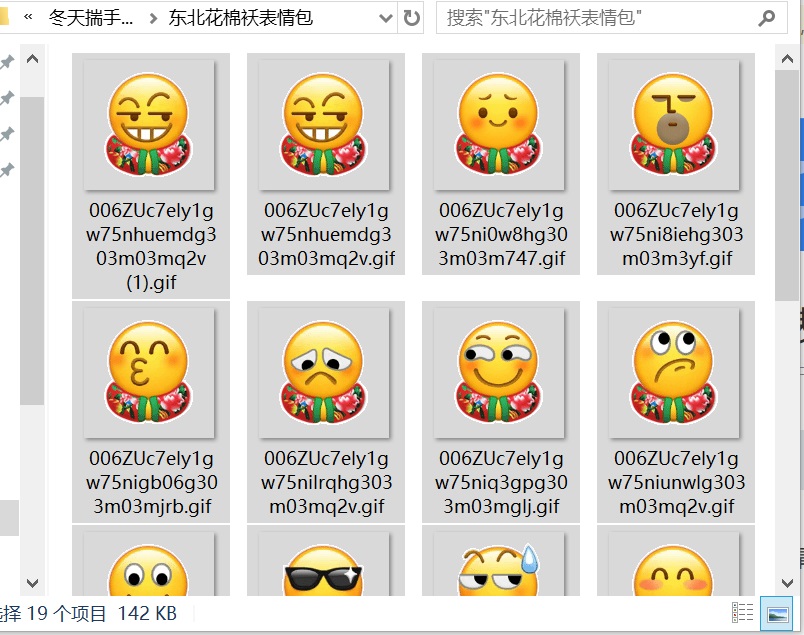Select the bearded squinting emoji thumbnail
Screen dimensions: 804x635
(x=674, y=125)
